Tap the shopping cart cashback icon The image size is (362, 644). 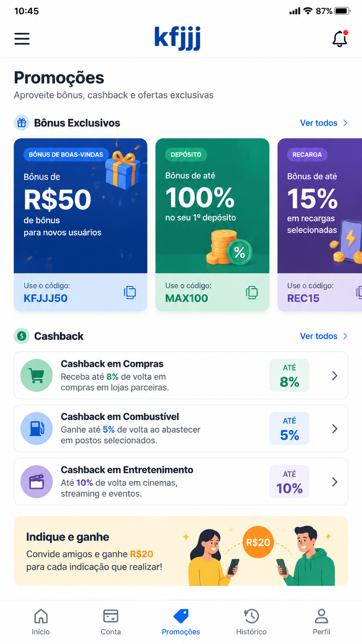(x=37, y=376)
